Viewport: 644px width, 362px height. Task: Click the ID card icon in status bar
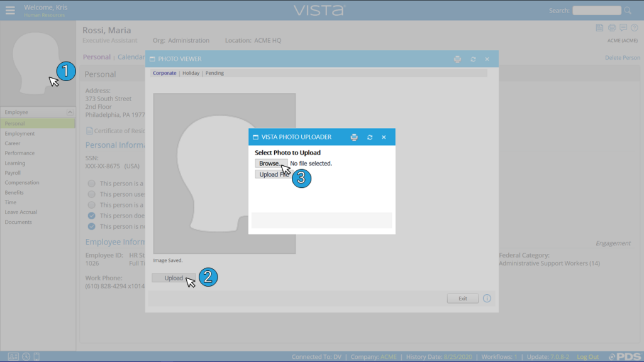[13, 357]
